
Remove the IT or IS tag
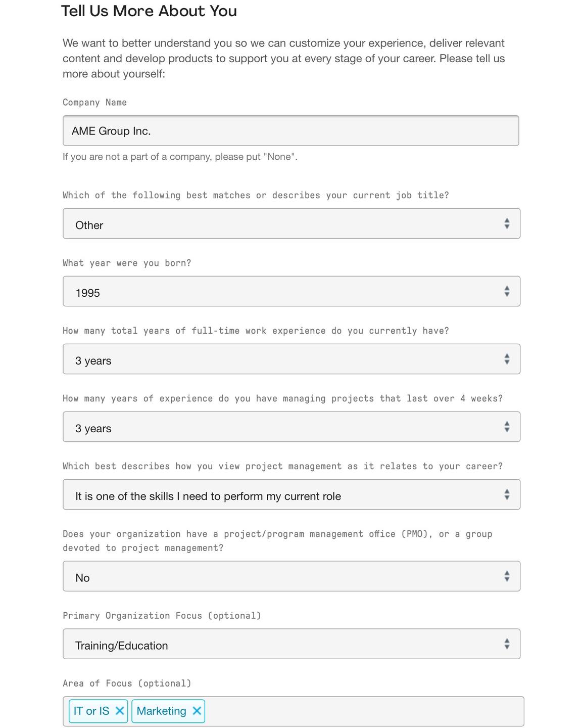120,711
